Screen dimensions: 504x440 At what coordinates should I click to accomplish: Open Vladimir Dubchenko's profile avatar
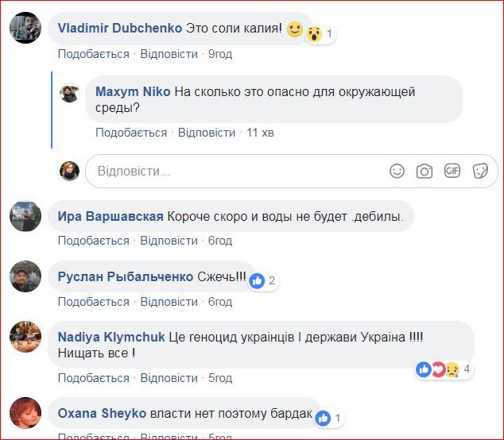point(25,29)
